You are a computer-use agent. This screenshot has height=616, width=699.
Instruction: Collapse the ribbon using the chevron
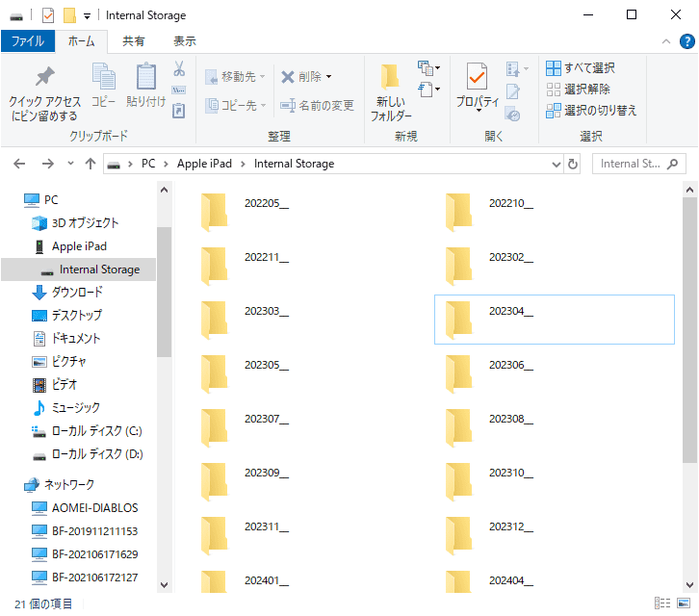(665, 41)
